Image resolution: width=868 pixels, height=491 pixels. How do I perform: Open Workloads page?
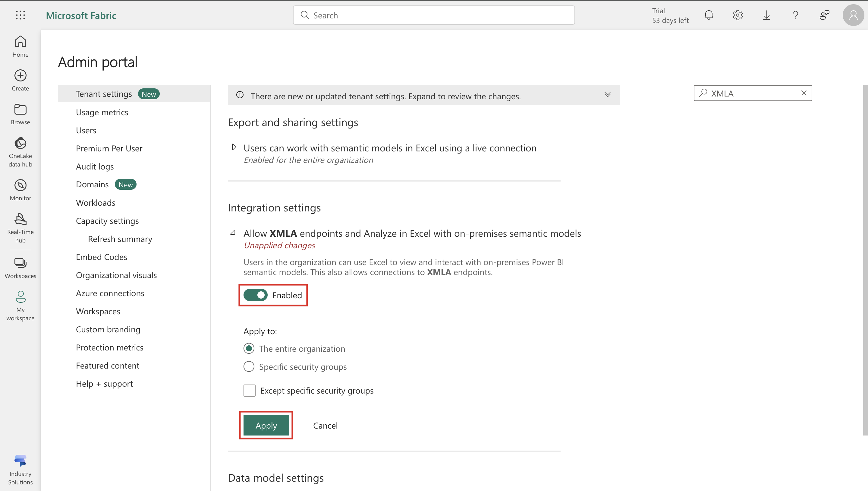95,203
